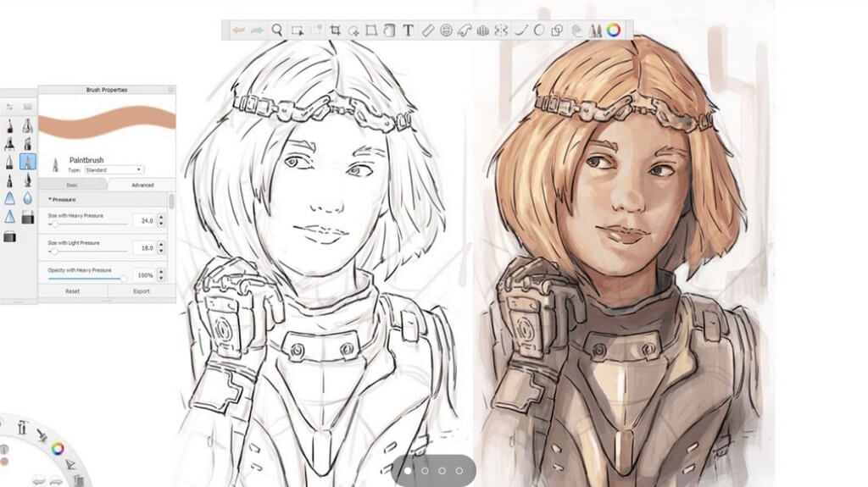Select the Zoom magnifier tool in toolbar
Viewport: 868px width, 487px height.
point(277,30)
